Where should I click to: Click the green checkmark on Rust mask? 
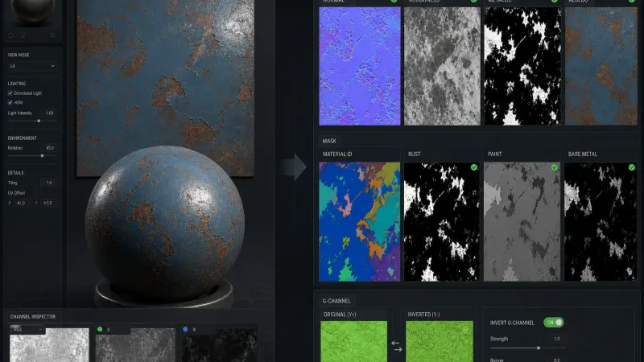[x=474, y=167]
